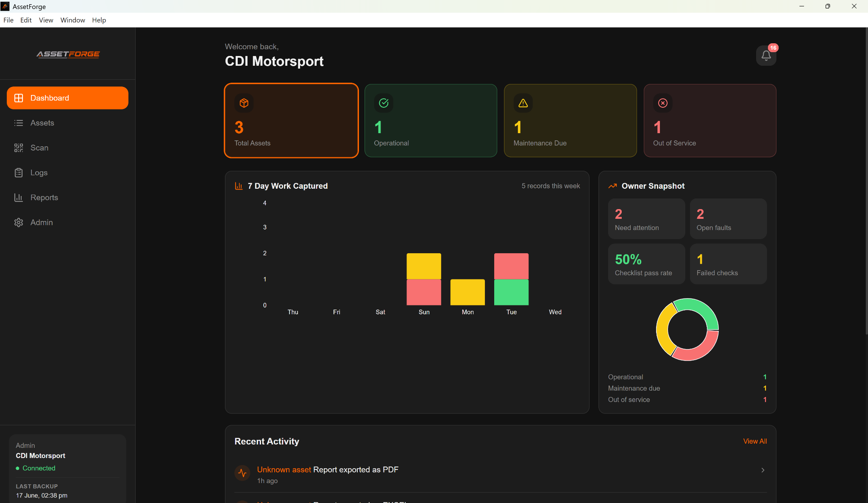Click the Total Assets box icon
868x503 pixels.
click(244, 103)
